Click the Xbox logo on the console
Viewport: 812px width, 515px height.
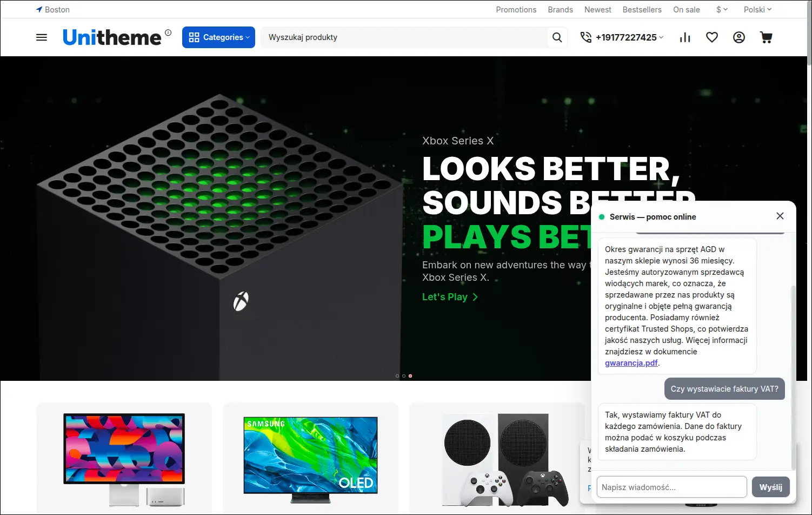pyautogui.click(x=241, y=301)
